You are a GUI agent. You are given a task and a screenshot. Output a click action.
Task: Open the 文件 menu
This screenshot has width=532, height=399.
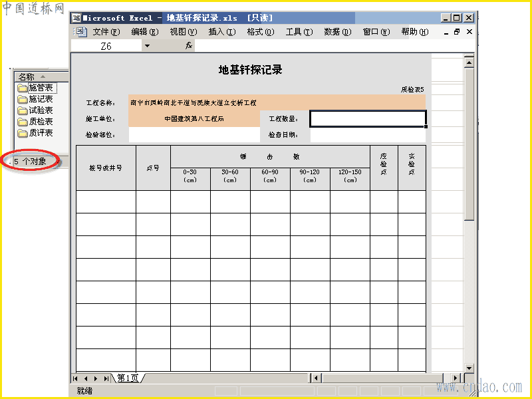click(x=106, y=32)
